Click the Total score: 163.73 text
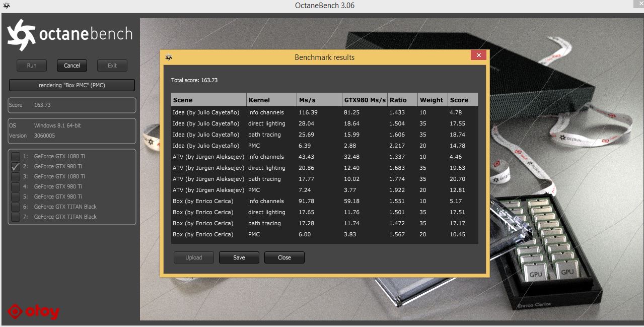 (x=194, y=80)
